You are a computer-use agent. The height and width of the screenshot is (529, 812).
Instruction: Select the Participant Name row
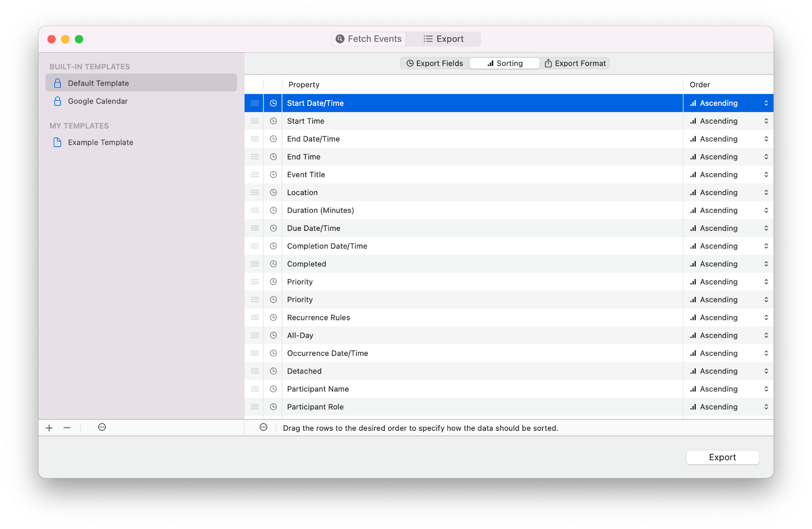(509, 388)
